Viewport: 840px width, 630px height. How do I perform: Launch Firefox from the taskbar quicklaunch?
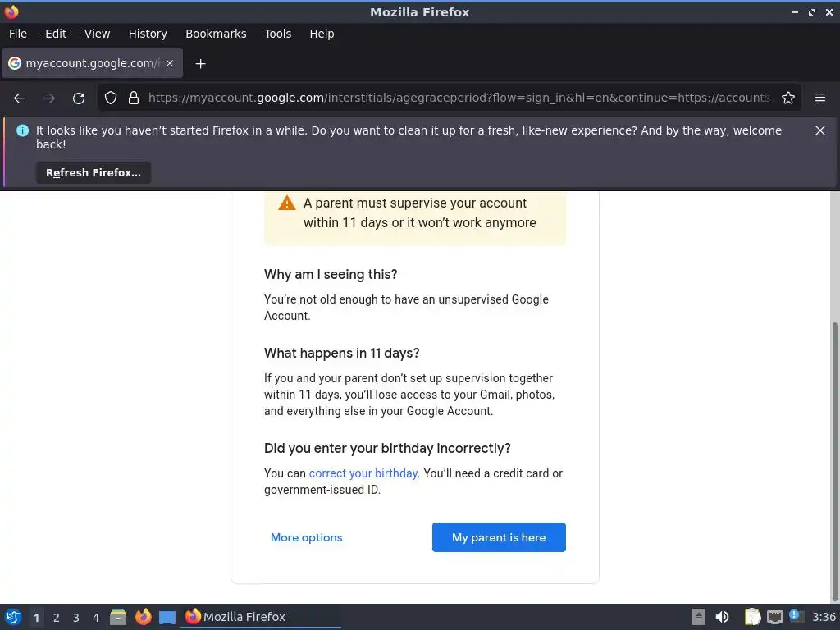click(x=143, y=617)
